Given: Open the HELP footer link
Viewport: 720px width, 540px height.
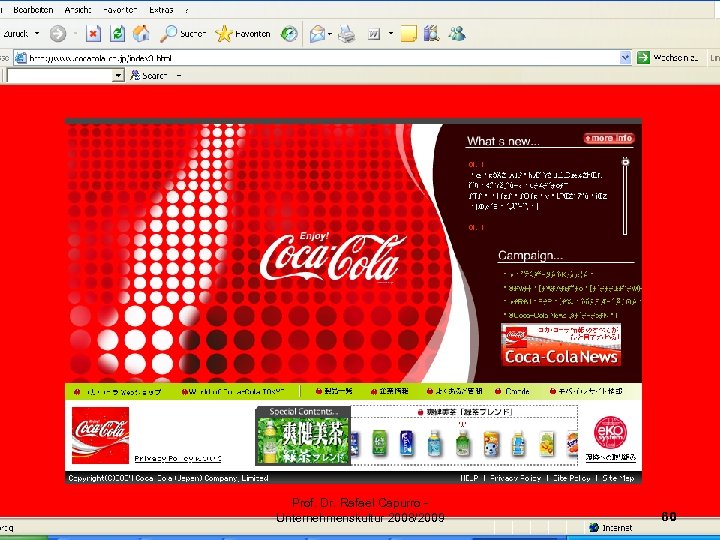Looking at the screenshot, I should 469,478.
